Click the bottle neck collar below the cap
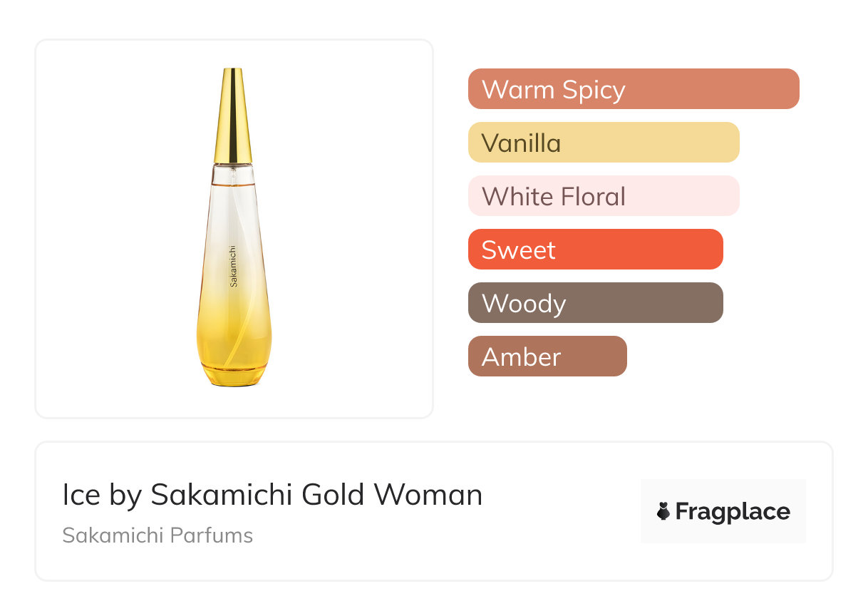Image resolution: width=868 pixels, height=616 pixels. [233, 173]
